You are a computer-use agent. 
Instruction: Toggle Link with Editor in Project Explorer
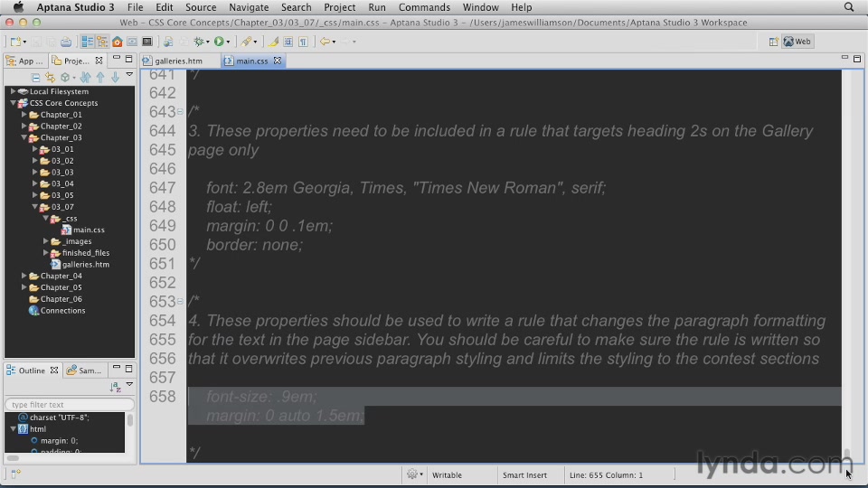(50, 78)
